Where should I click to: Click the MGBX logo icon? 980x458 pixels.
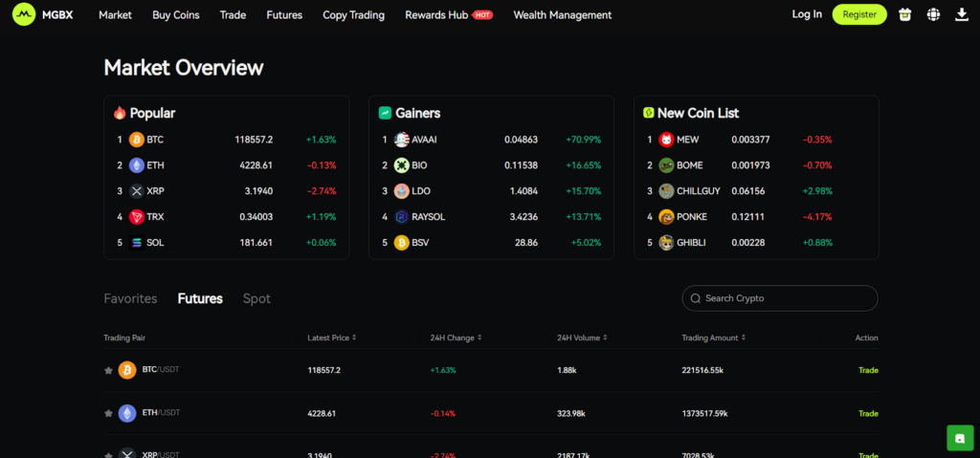tap(24, 14)
